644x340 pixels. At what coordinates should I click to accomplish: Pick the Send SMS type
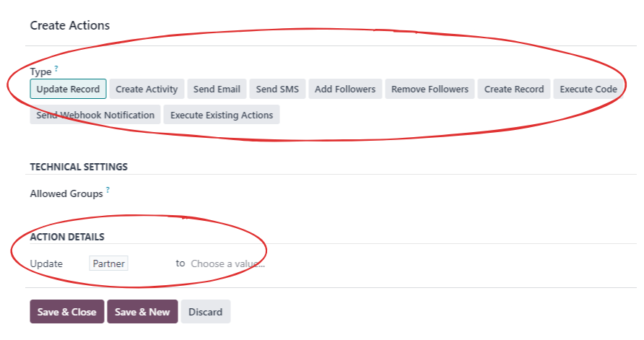tap(278, 89)
